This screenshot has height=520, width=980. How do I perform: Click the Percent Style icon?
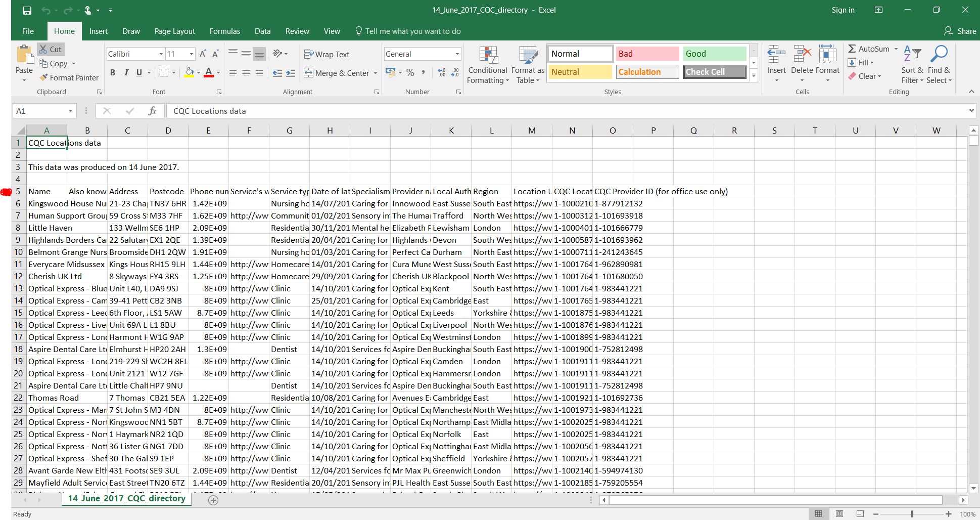coord(409,72)
